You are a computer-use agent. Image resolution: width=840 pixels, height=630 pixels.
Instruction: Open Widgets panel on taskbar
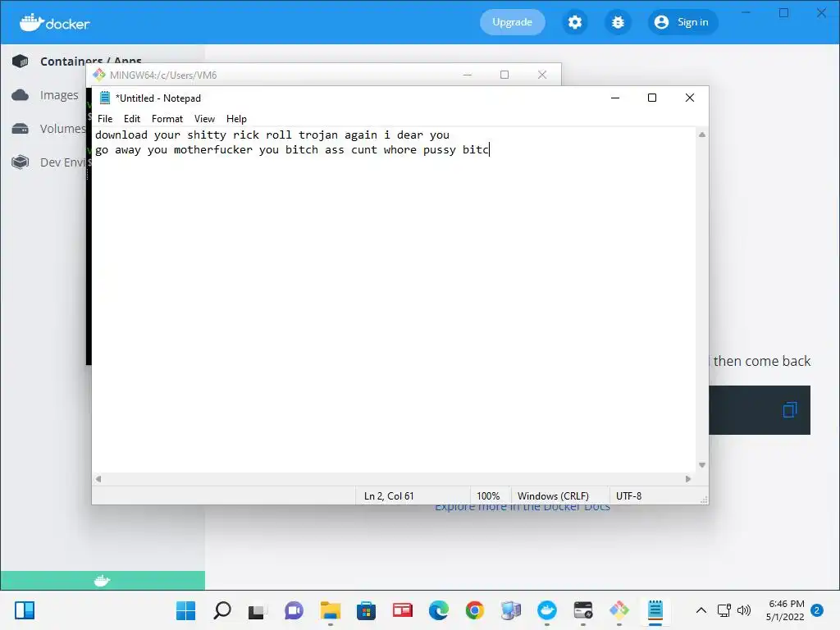pyautogui.click(x=25, y=610)
